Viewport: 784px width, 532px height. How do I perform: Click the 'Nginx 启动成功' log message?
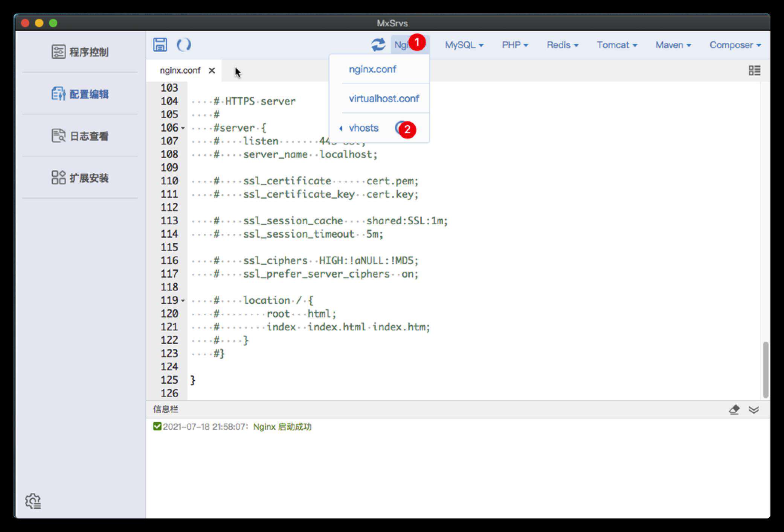[x=282, y=427]
